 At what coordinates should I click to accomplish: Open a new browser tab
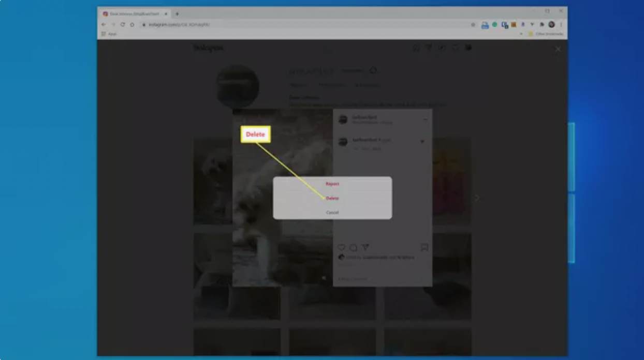177,14
